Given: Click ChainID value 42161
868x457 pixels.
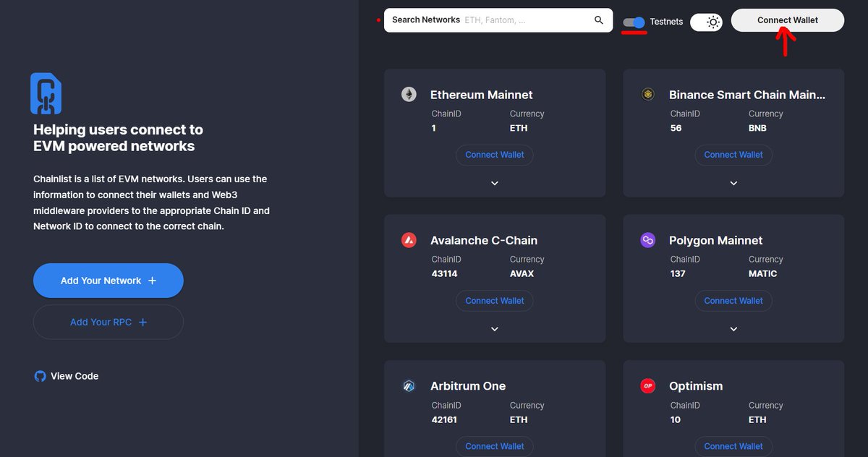Looking at the screenshot, I should click(x=444, y=419).
